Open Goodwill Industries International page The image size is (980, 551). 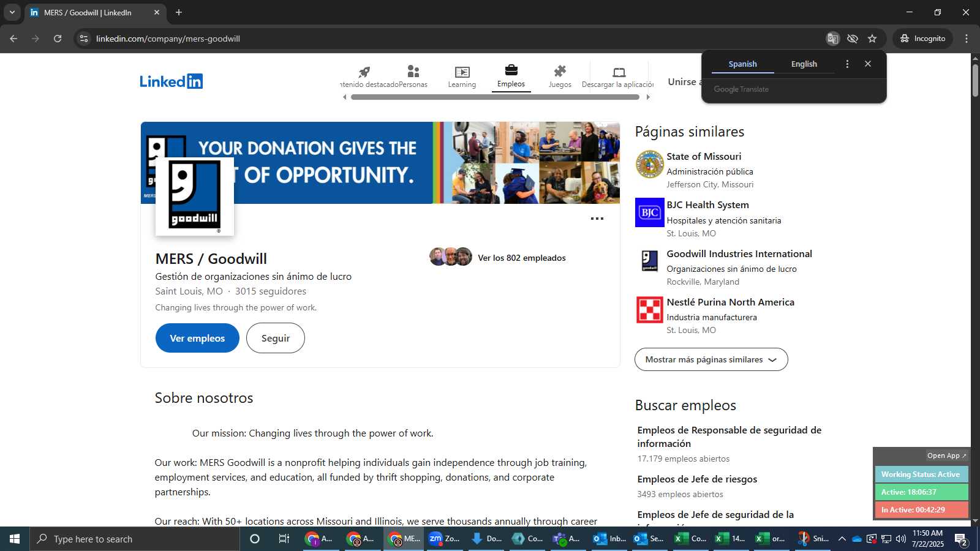739,254
